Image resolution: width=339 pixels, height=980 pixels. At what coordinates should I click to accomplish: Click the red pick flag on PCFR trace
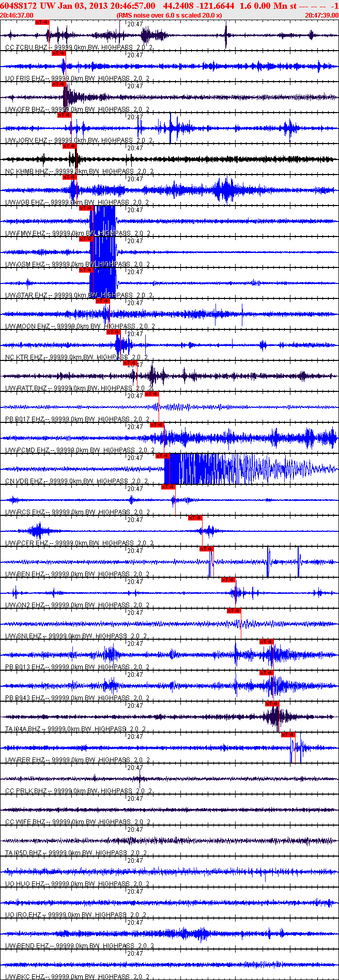[195, 518]
